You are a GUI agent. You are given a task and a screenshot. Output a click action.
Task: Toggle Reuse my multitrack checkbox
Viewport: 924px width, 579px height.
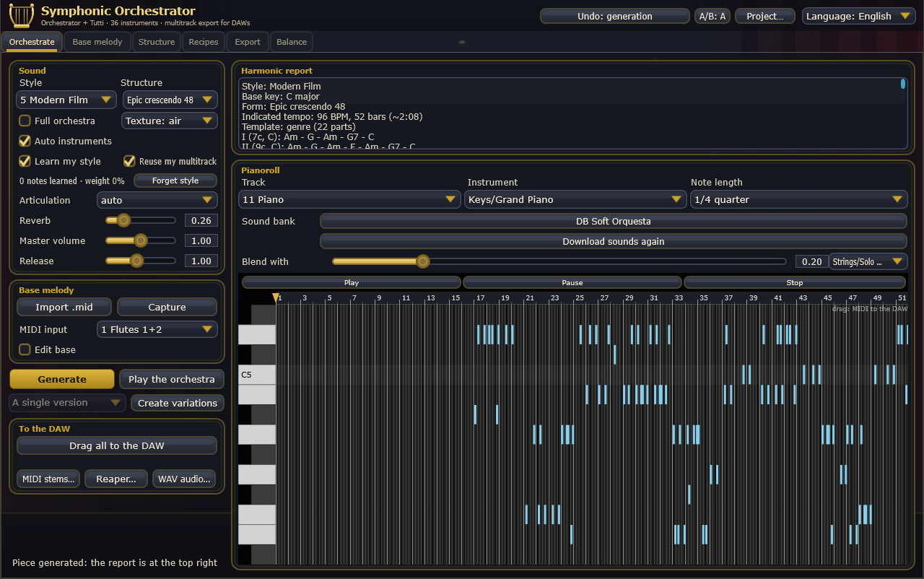(x=129, y=161)
